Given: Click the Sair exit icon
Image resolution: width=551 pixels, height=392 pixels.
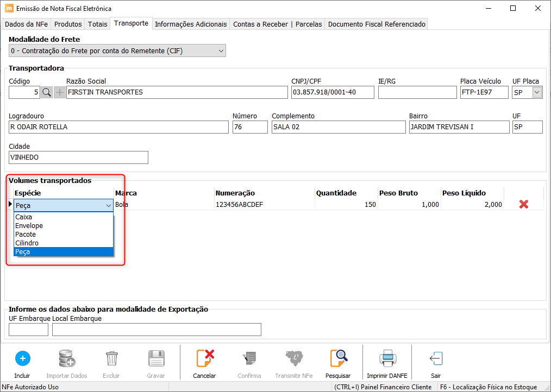Looking at the screenshot, I should click(x=436, y=358).
